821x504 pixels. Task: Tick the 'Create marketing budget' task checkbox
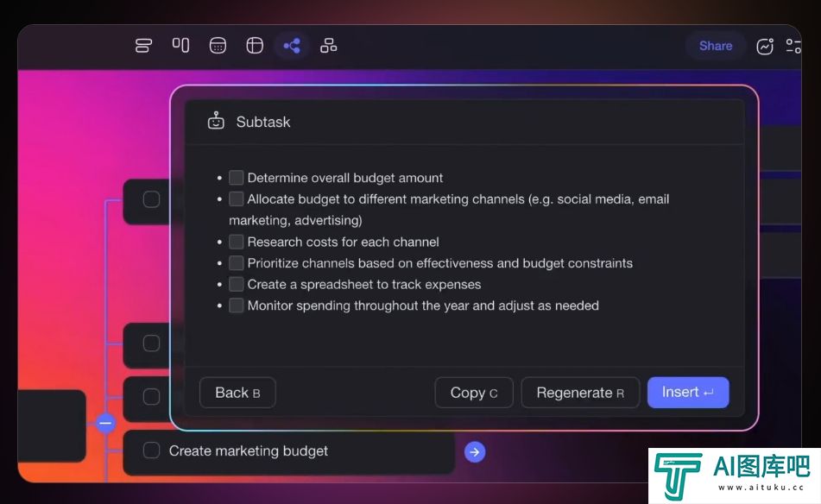pyautogui.click(x=151, y=450)
